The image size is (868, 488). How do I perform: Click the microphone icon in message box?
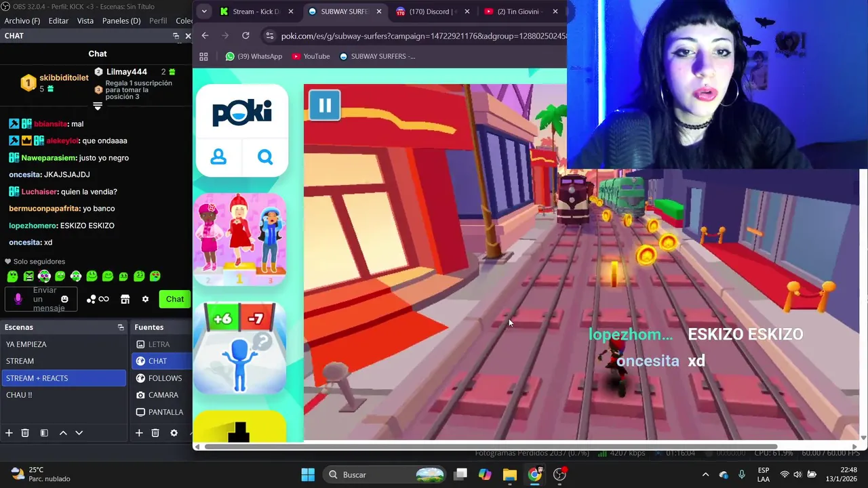18,299
